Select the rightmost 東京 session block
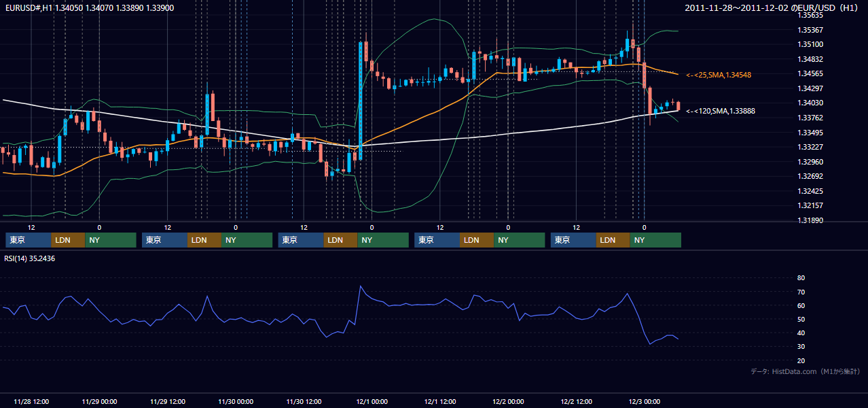Viewport: 868px width, 408px height. point(573,240)
